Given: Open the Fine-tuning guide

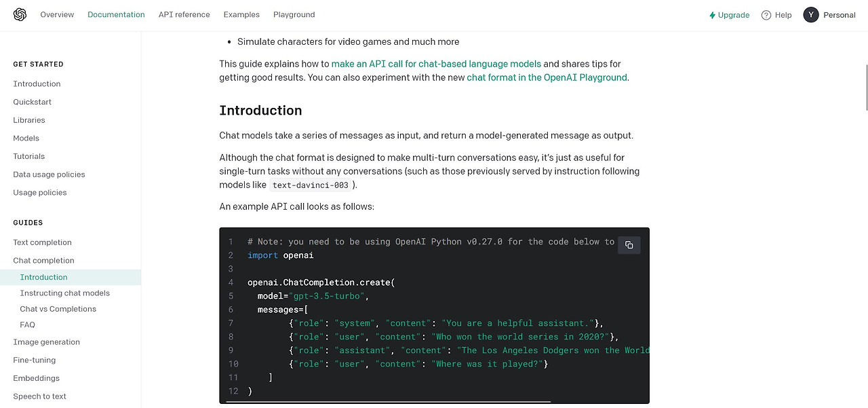Looking at the screenshot, I should click(x=35, y=360).
